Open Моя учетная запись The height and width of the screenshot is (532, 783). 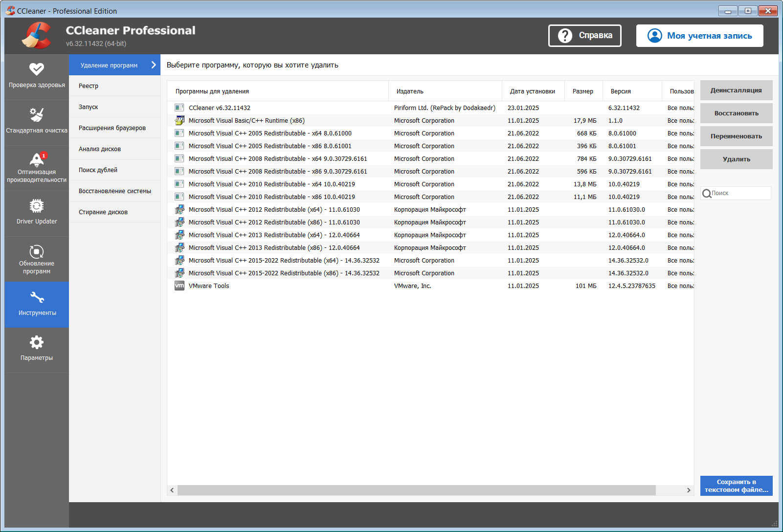coord(699,36)
